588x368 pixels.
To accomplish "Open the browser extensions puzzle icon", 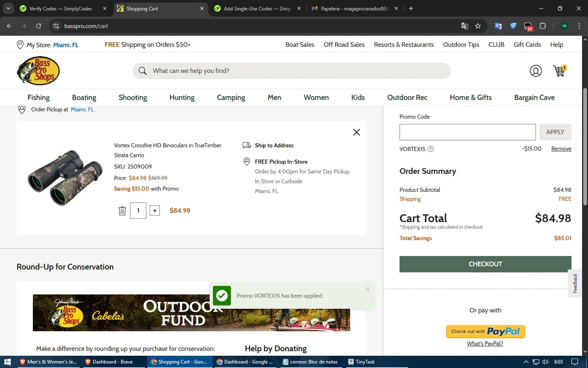I will click(543, 26).
